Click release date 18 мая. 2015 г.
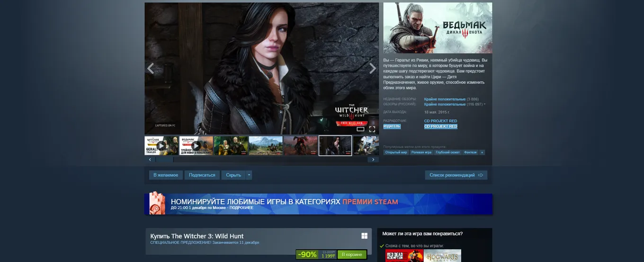Screen dimensions: 644x262 [437, 112]
